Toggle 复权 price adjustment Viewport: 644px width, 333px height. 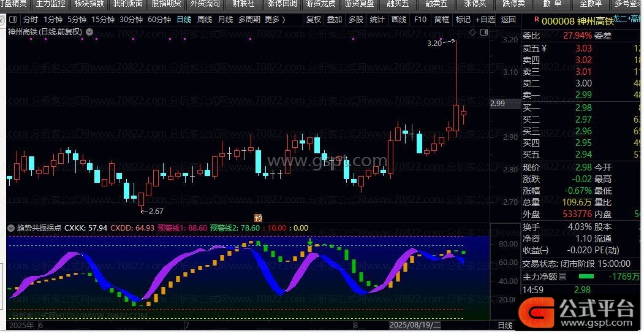pos(313,19)
